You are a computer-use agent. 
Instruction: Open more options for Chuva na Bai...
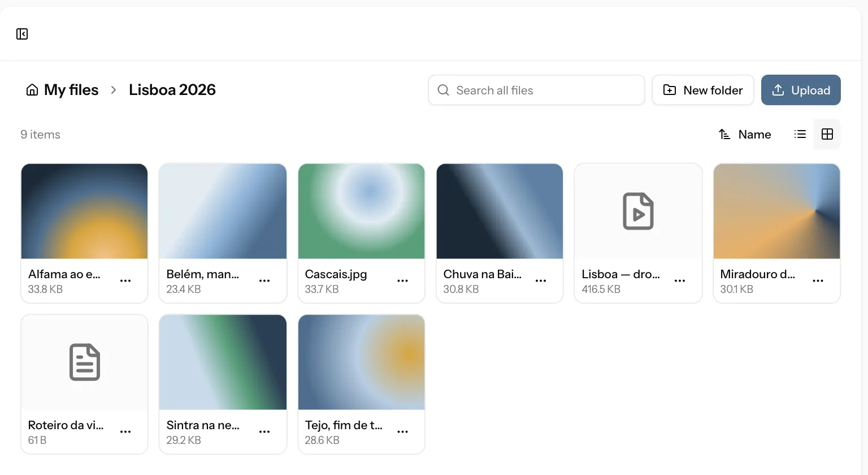tap(541, 281)
